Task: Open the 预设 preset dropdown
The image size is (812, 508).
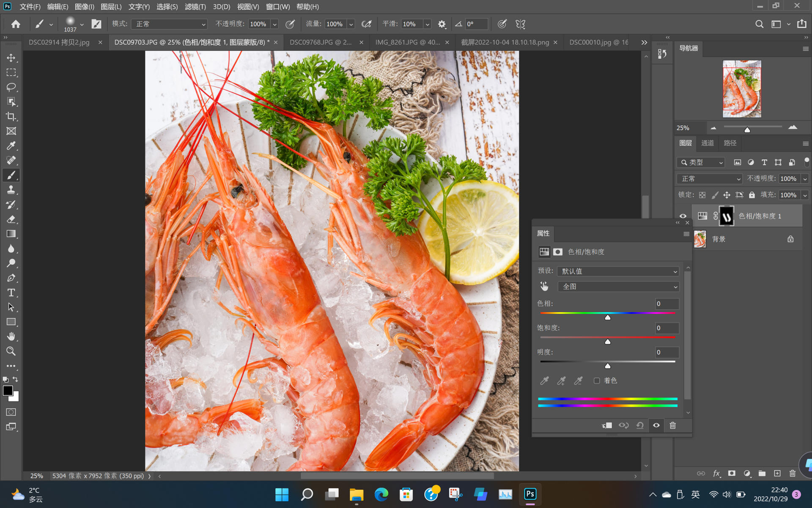Action: (618, 271)
